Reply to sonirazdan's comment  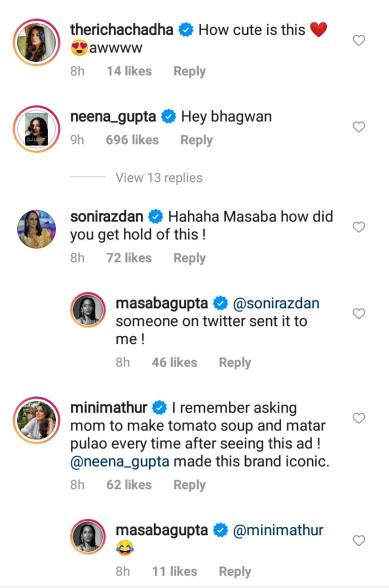tap(189, 258)
